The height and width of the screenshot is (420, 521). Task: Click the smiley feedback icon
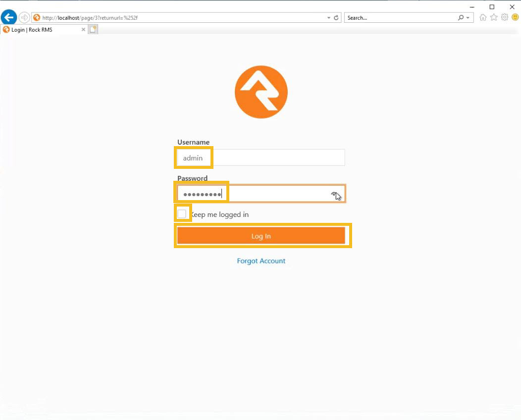click(x=515, y=17)
